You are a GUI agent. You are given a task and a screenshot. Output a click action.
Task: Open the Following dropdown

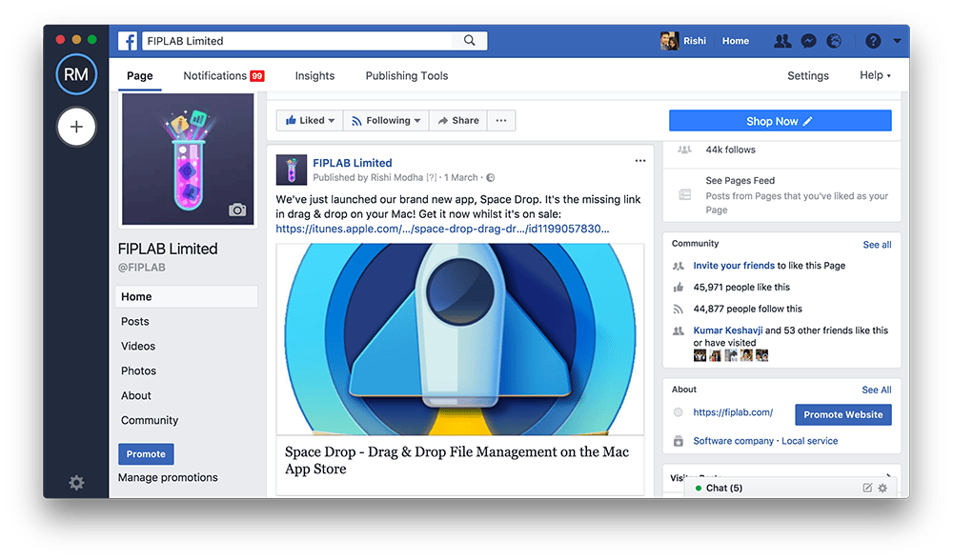(x=386, y=120)
